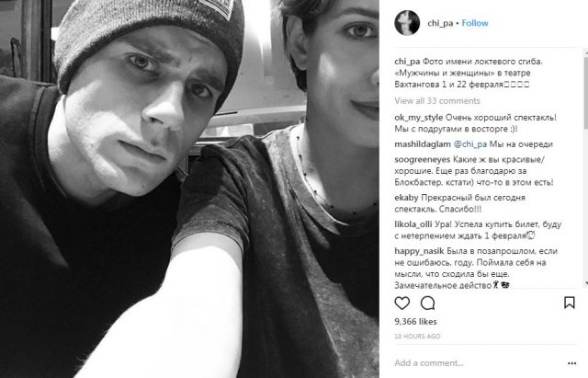
Task: Open the likola_olli commenter profile
Action: [x=413, y=224]
